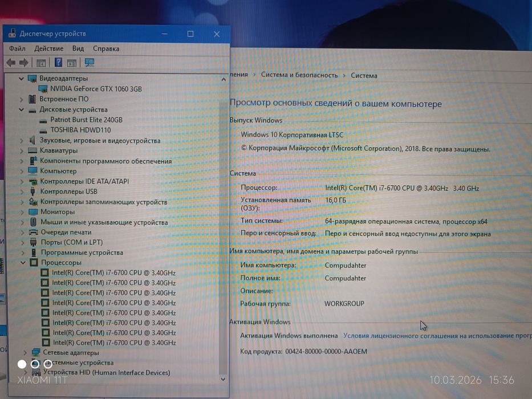Screen dimensions: 532x399
Task: Select the TOSHIBA HDWD110 drive icon
Action: coord(43,131)
